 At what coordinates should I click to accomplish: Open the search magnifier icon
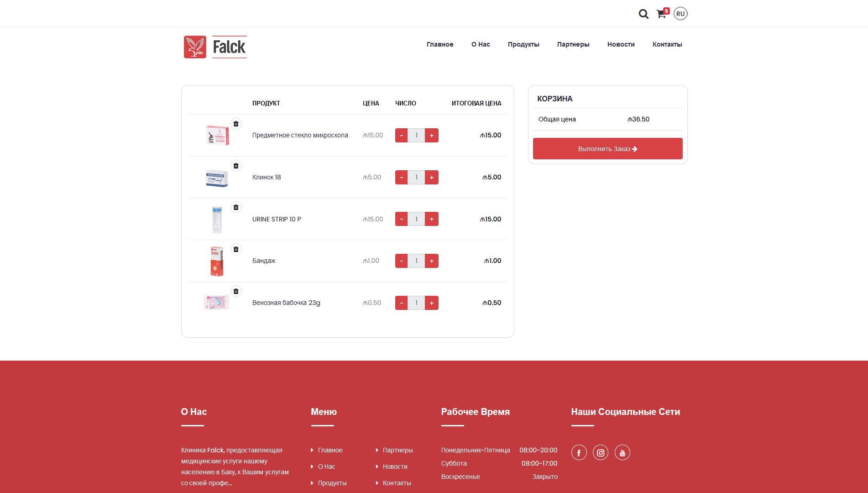[643, 14]
